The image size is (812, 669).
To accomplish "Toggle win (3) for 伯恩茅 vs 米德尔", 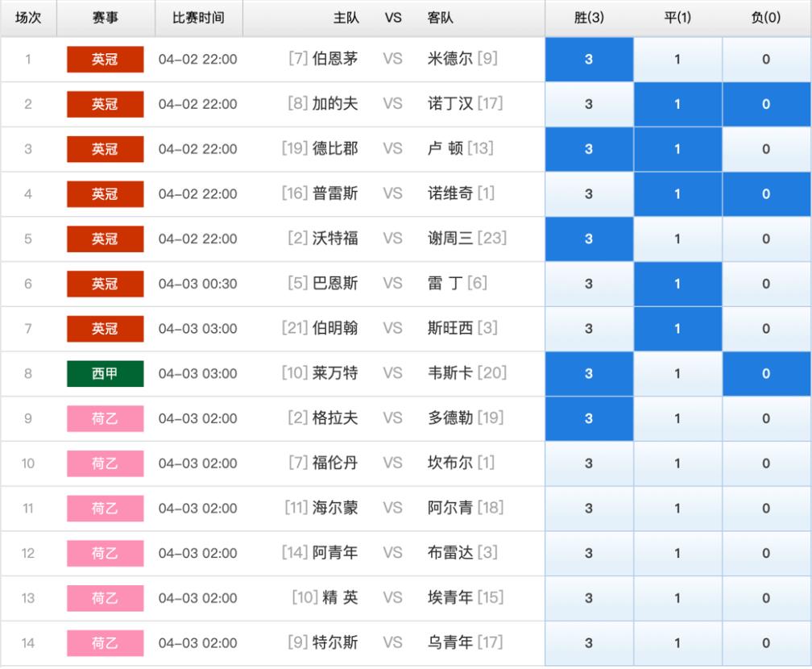I will pos(589,59).
